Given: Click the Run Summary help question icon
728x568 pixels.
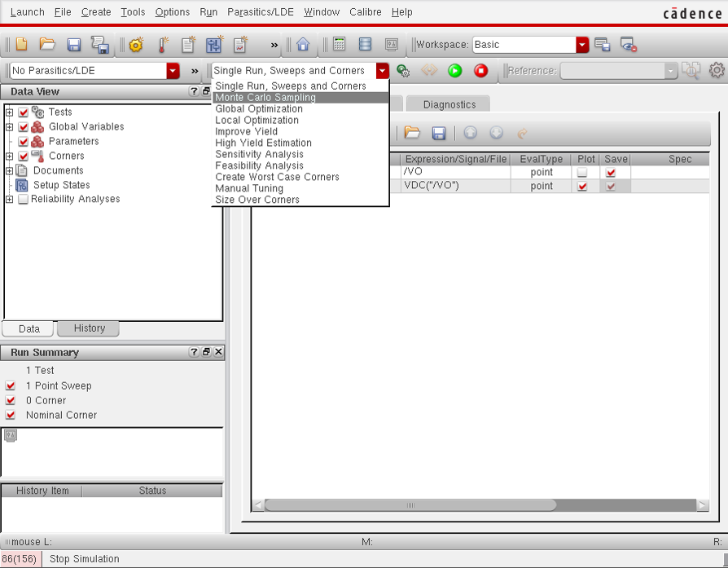Looking at the screenshot, I should point(194,352).
